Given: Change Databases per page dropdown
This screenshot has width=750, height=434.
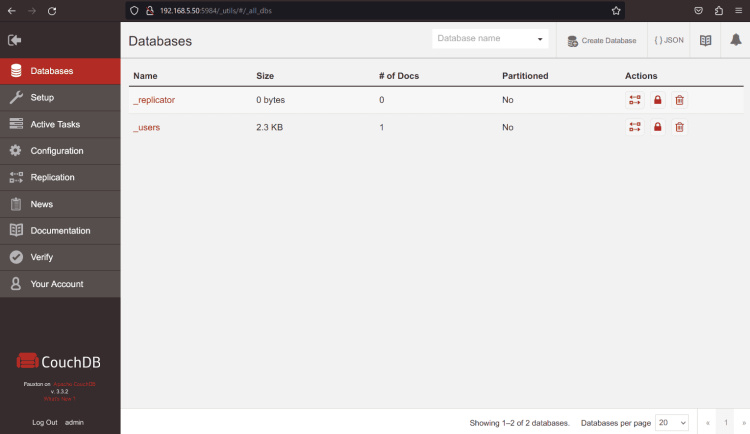Looking at the screenshot, I should point(671,423).
